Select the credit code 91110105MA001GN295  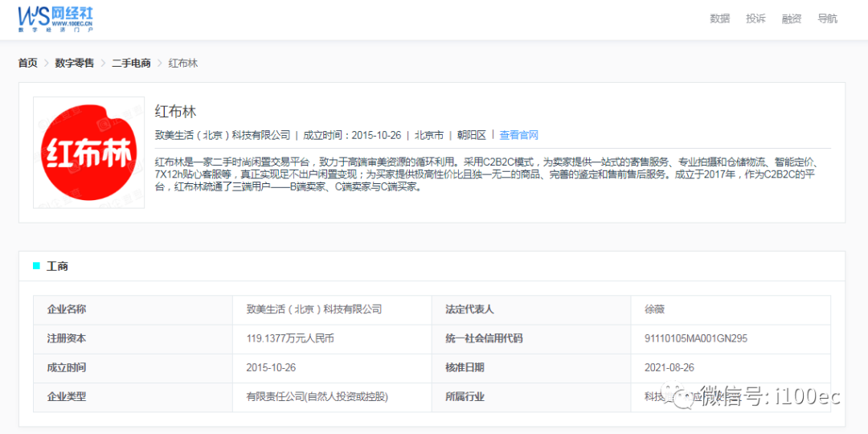coord(695,338)
